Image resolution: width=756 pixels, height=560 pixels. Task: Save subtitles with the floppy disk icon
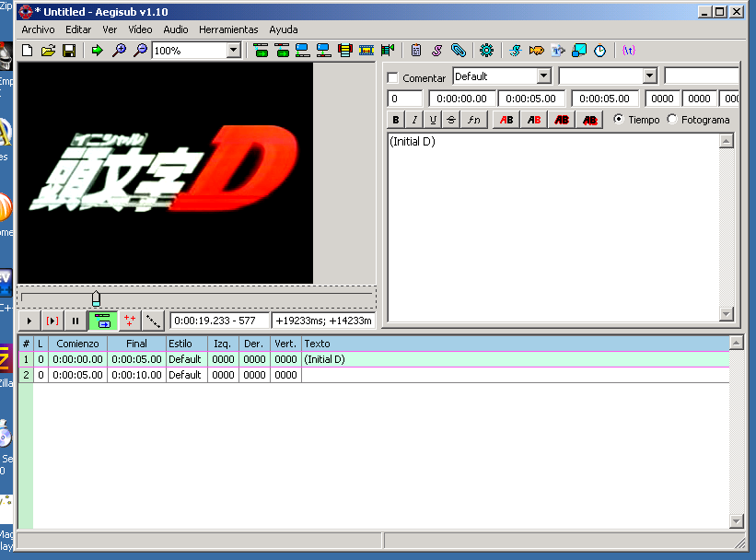click(x=69, y=50)
